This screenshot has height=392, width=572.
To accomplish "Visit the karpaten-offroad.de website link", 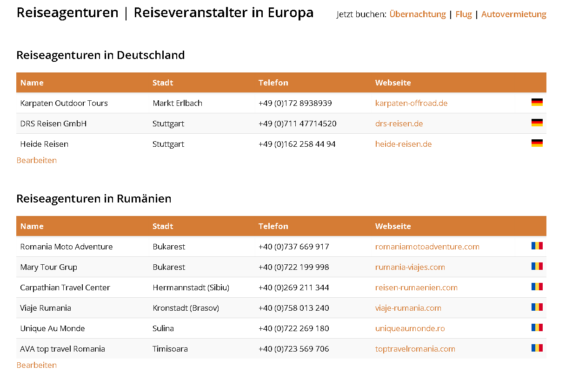I will click(411, 103).
